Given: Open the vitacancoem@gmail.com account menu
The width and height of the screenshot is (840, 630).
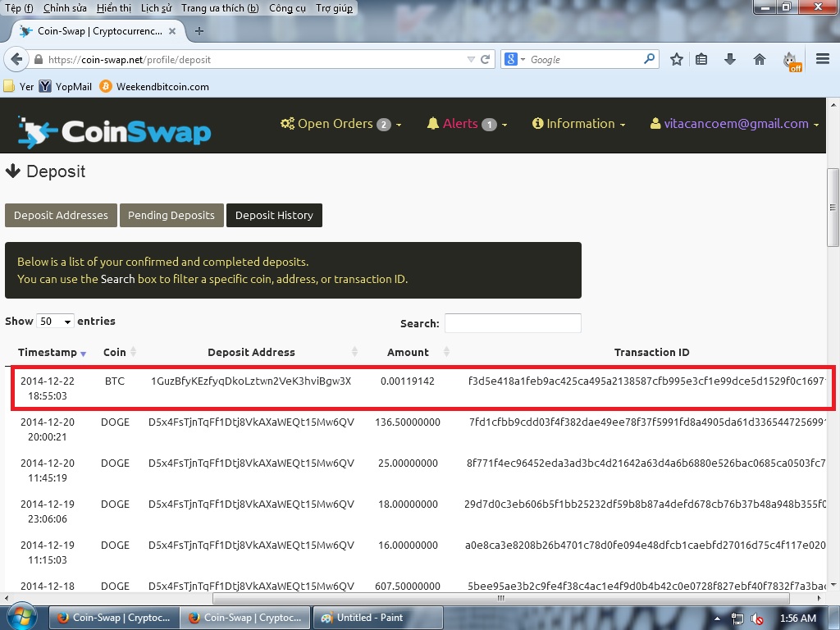Looking at the screenshot, I should coord(734,124).
